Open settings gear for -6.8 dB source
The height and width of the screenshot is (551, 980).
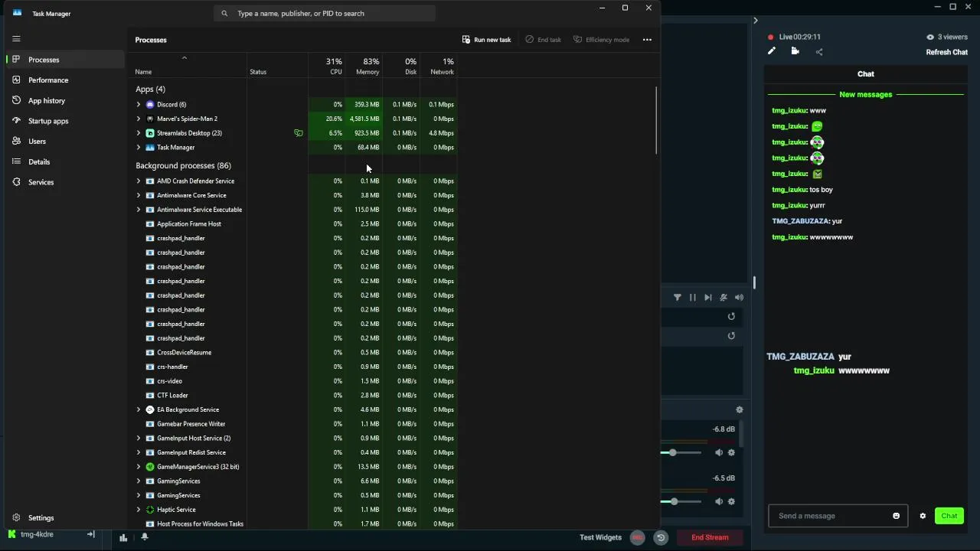tap(731, 453)
